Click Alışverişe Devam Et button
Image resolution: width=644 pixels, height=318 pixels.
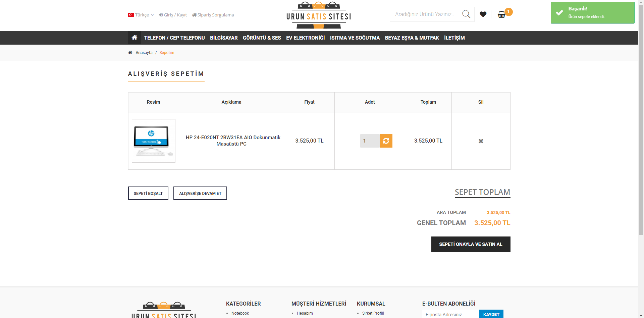200,193
